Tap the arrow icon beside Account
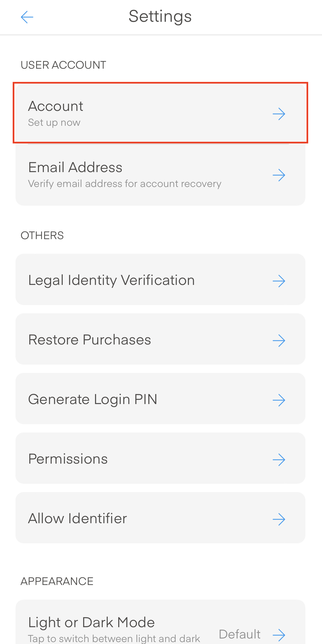 279,114
